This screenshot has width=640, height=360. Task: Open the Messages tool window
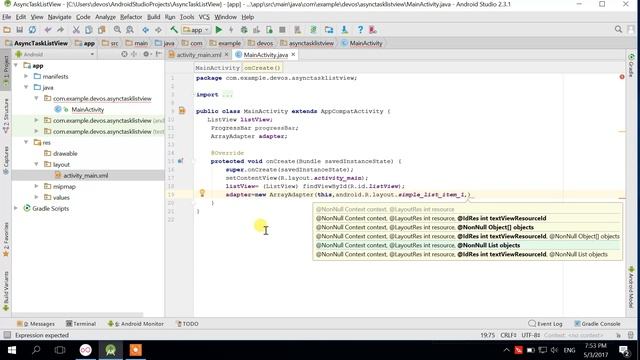pos(36,324)
